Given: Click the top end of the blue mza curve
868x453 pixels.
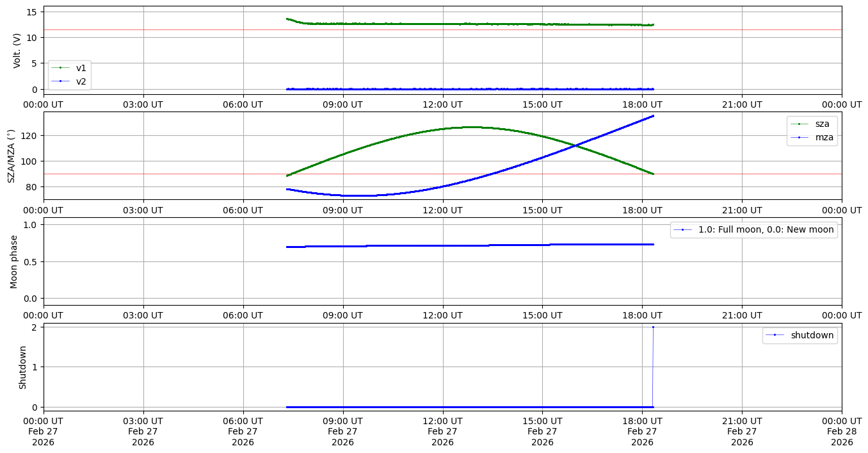Looking at the screenshot, I should point(653,116).
